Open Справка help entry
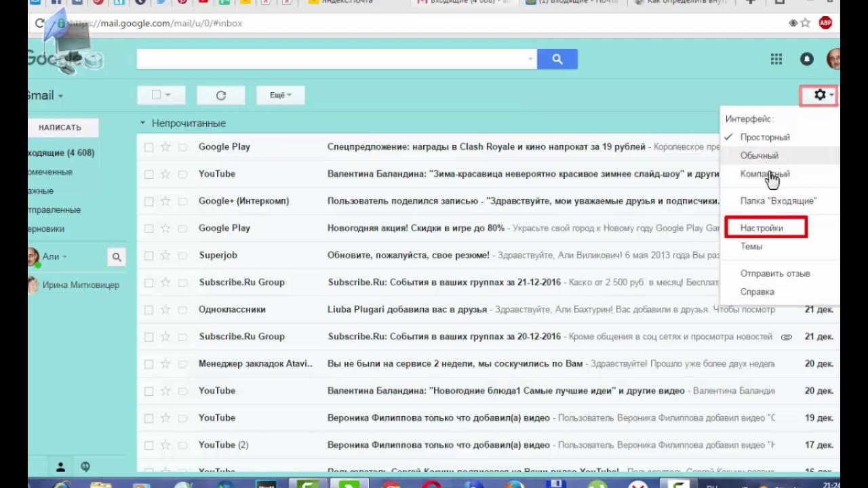Viewport: 868px width, 488px height. tap(757, 291)
